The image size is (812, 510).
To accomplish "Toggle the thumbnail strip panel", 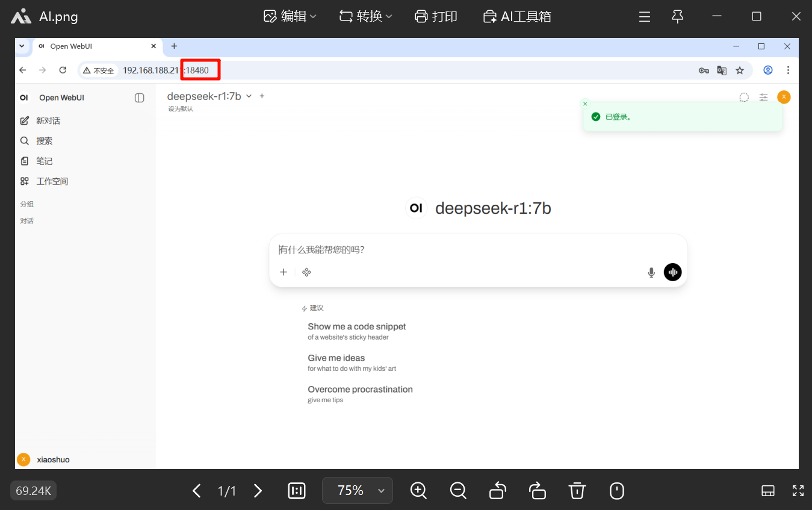I will tap(767, 491).
